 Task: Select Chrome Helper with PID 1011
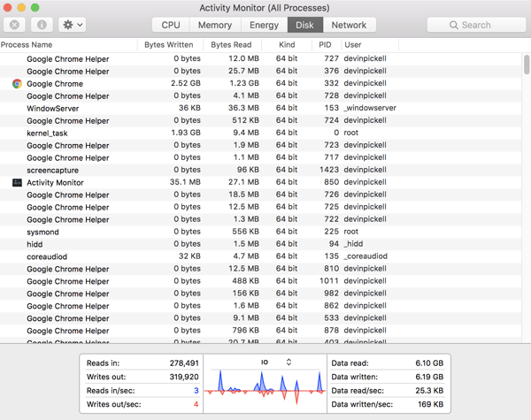pos(260,281)
